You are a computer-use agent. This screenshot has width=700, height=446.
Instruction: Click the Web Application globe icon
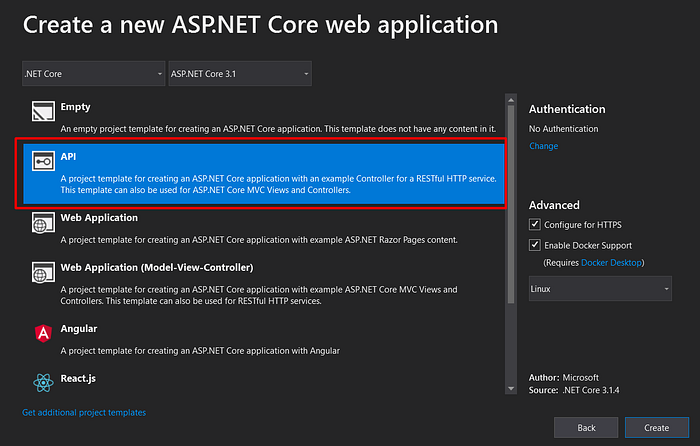click(43, 222)
